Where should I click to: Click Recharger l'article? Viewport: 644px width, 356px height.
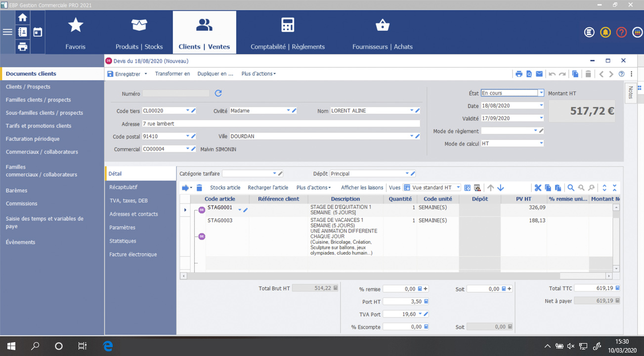tap(267, 187)
